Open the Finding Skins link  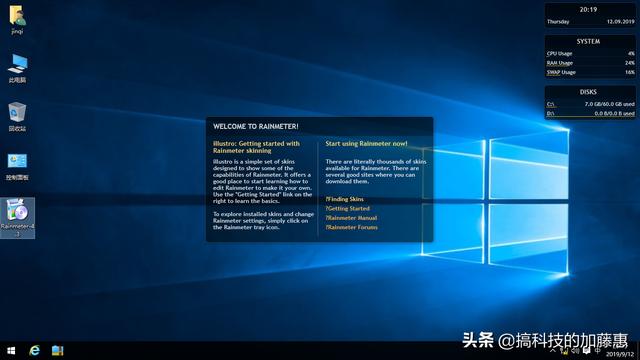[344, 199]
